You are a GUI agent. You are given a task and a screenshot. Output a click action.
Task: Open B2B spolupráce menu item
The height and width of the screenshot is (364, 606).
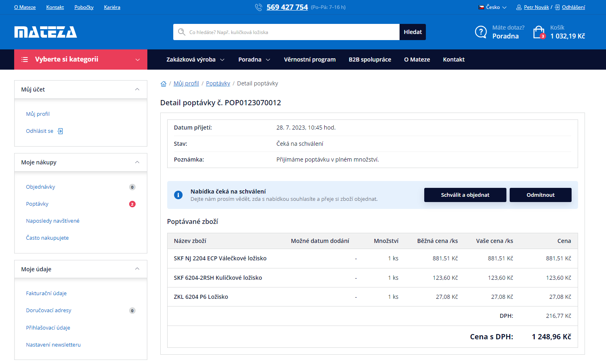tap(370, 60)
